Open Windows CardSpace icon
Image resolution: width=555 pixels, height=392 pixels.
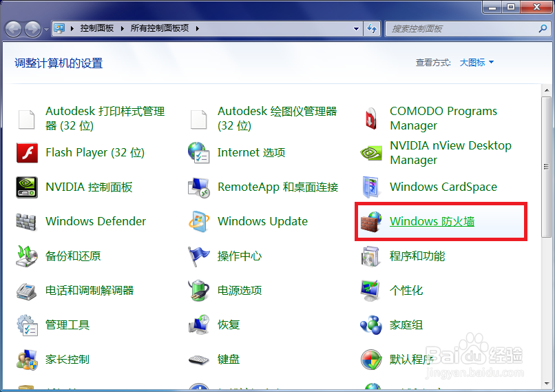[x=370, y=187]
